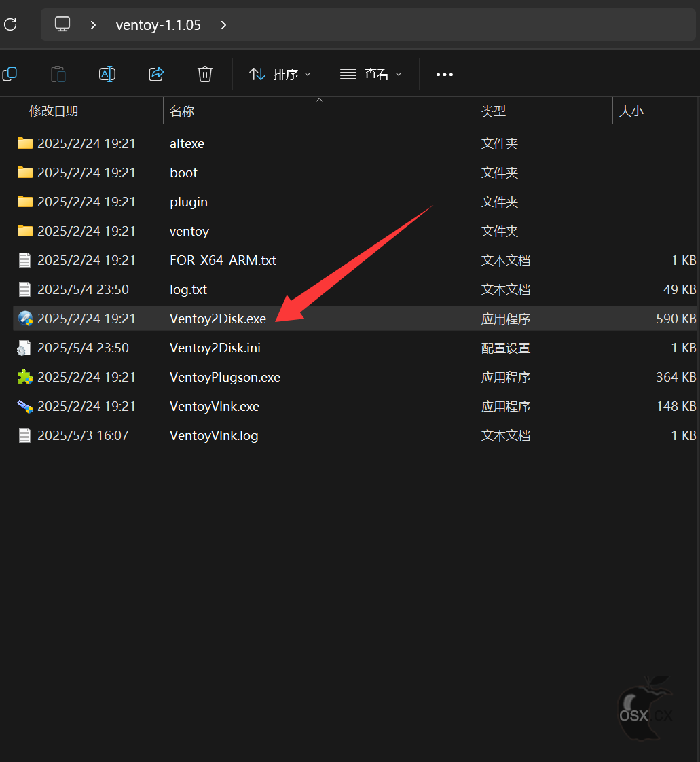The image size is (700, 762).
Task: Click the refresh icon
Action: [10, 24]
